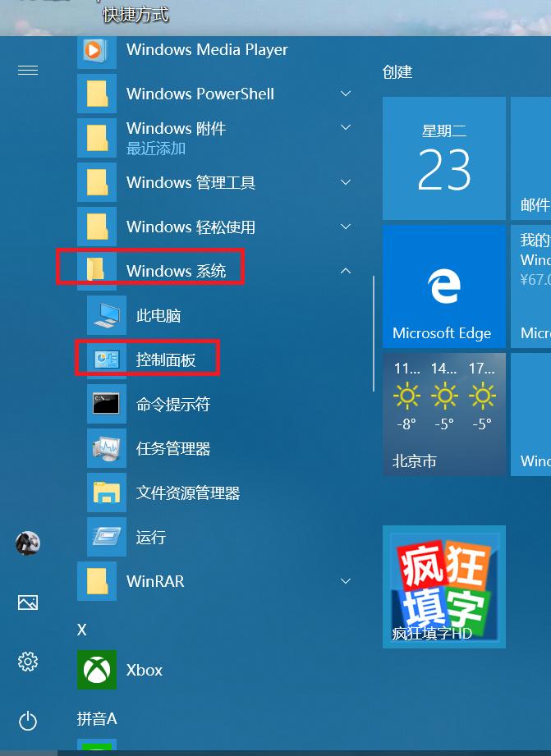Expand Windows PowerShell chevron
Viewport: 551px width, 756px height.
[x=346, y=94]
